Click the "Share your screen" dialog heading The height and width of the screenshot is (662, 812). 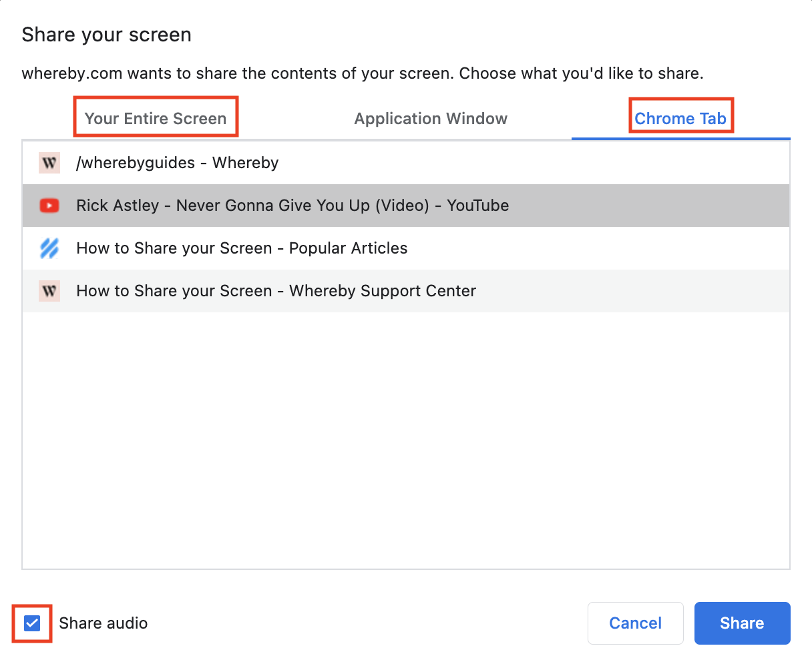click(107, 35)
